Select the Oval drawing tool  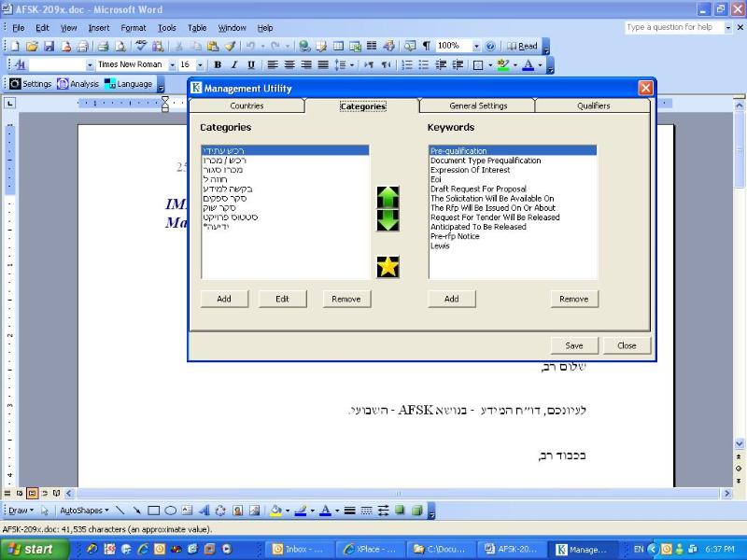click(x=170, y=511)
